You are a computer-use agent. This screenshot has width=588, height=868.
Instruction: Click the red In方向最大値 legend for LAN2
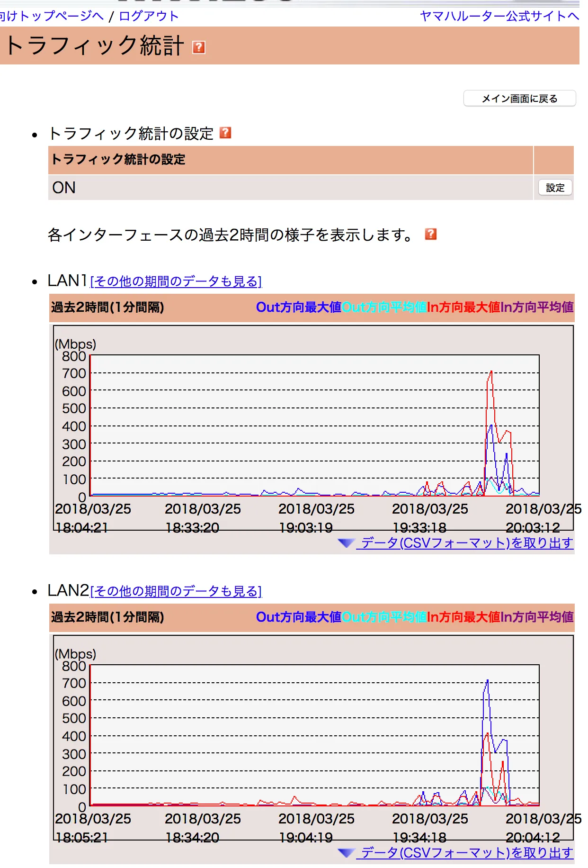[463, 617]
